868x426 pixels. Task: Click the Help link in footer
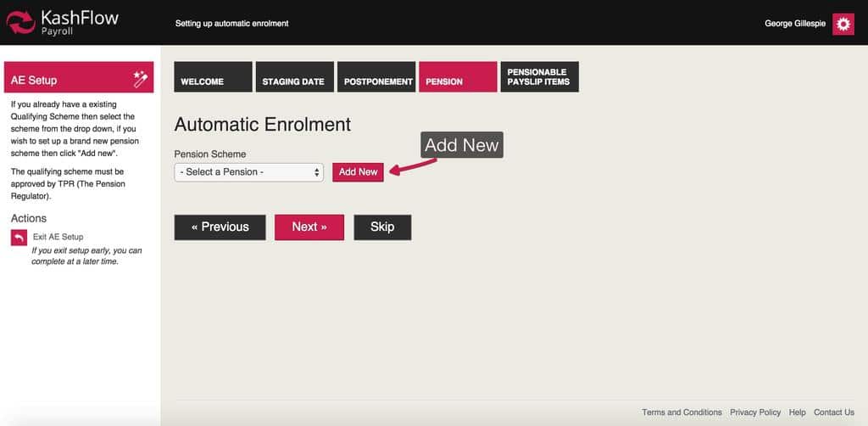point(797,412)
